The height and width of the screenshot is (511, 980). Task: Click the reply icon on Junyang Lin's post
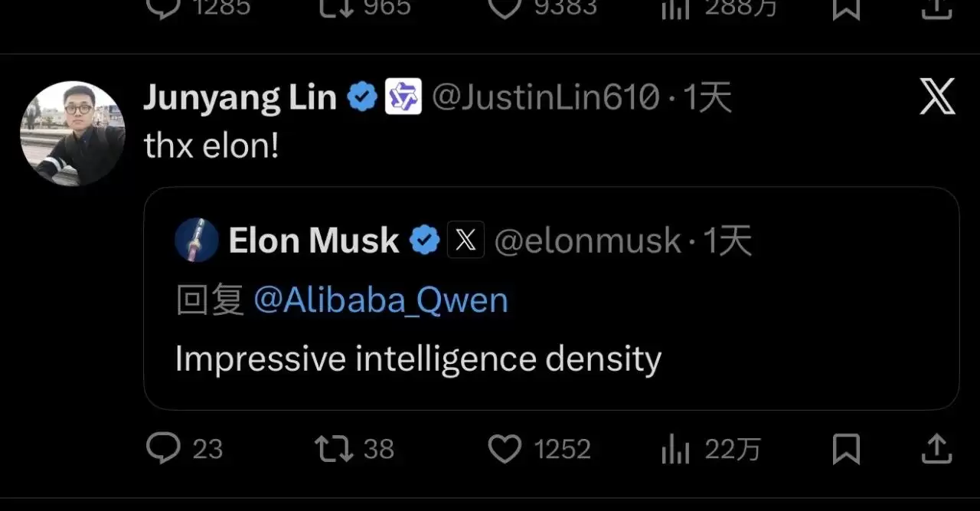coord(162,449)
